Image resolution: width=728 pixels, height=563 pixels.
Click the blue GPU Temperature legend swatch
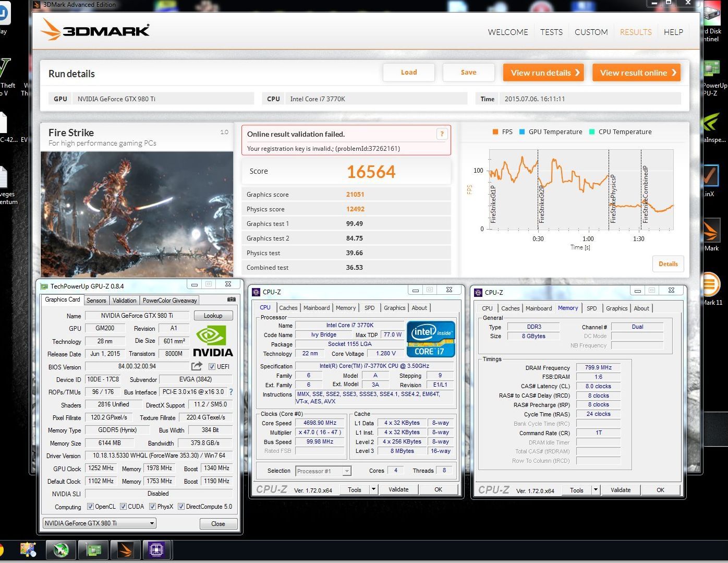521,132
